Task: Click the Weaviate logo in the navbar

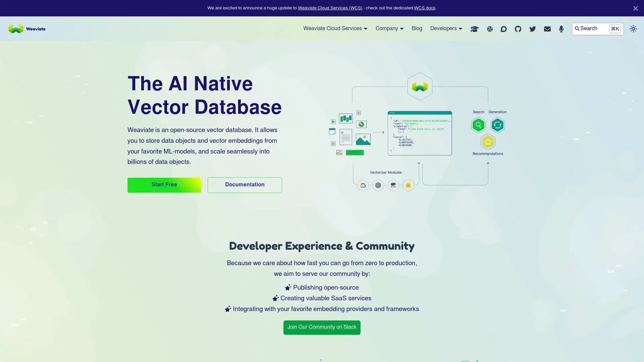Action: pos(27,29)
